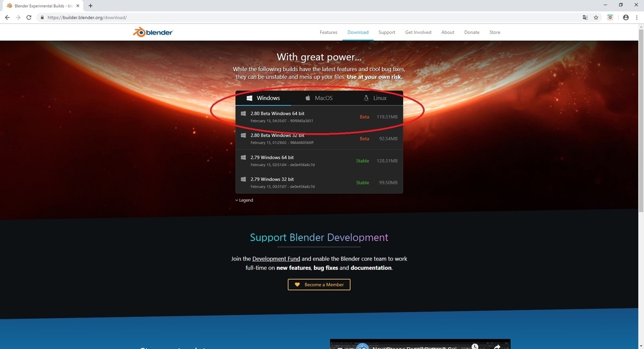Click the 128.31MB size text
Screen dimensions: 644x349
(x=387, y=160)
